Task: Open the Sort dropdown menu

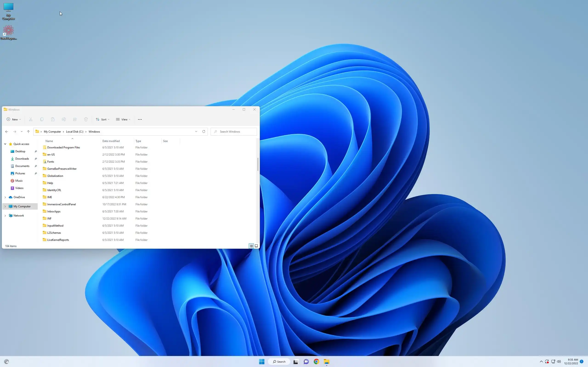Action: click(102, 120)
